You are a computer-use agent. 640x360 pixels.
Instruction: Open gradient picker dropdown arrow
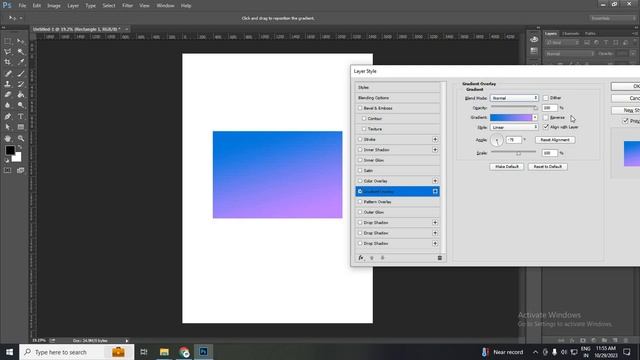click(535, 118)
